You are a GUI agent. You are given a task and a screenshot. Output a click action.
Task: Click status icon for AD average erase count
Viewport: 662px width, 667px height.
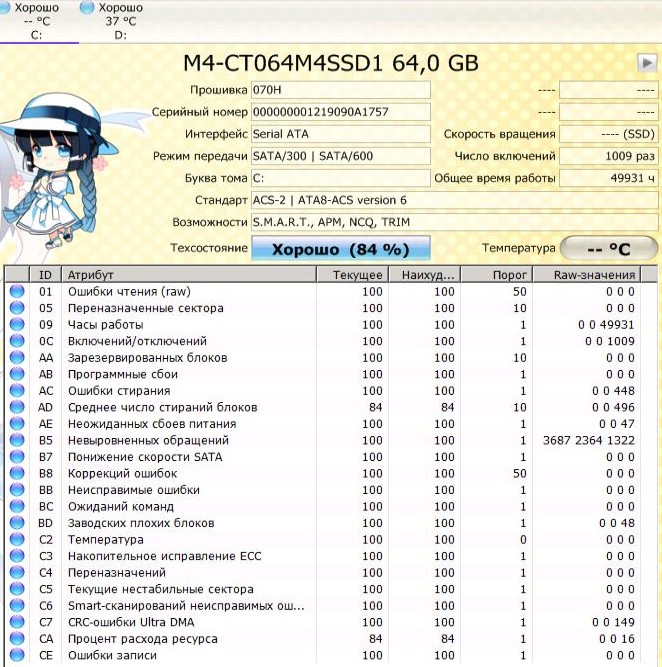[17, 407]
